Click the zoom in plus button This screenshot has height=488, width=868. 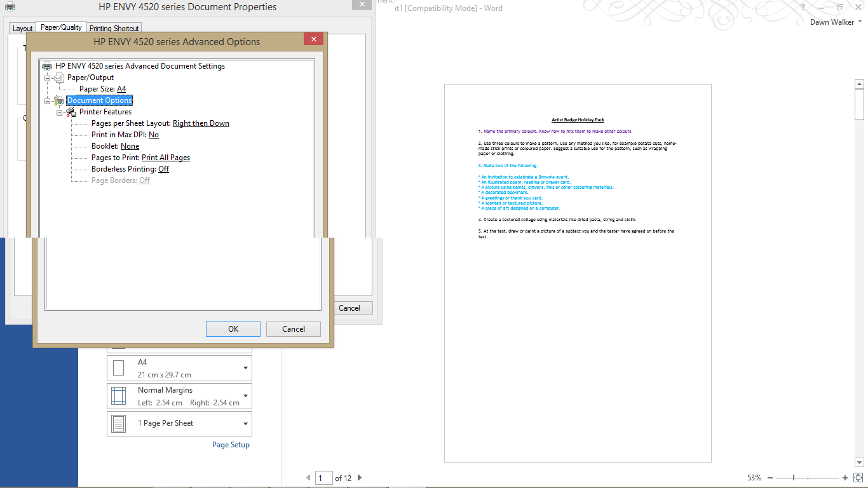845,478
